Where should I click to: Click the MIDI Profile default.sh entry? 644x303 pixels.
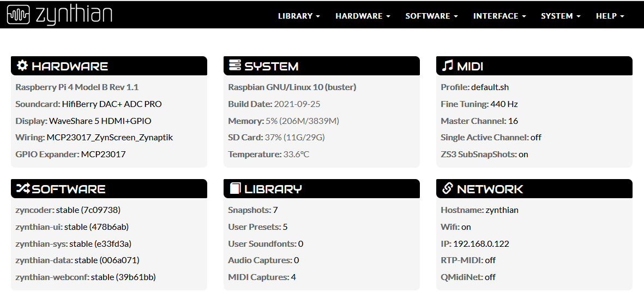click(475, 87)
